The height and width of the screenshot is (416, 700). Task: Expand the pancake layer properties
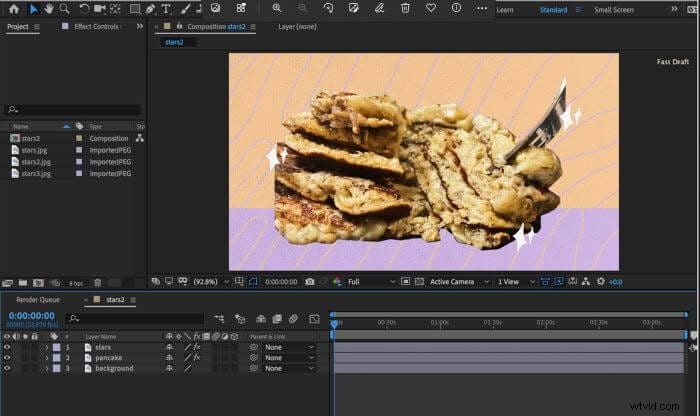click(x=46, y=358)
